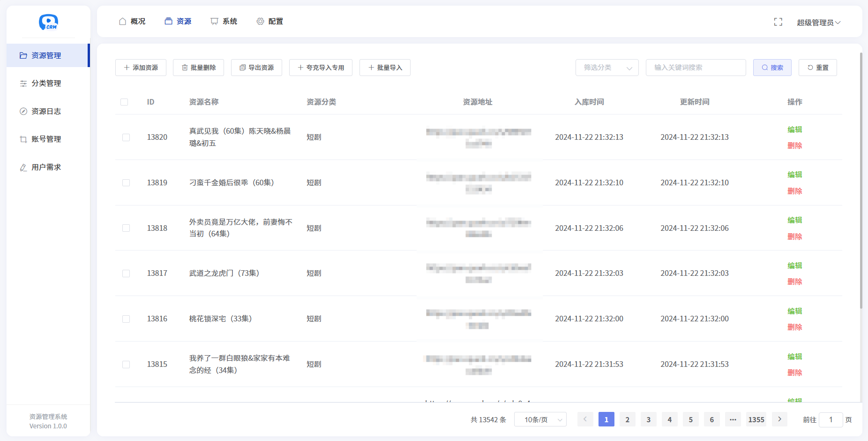
Task: Click the 更新时间 column header
Action: pyautogui.click(x=695, y=102)
